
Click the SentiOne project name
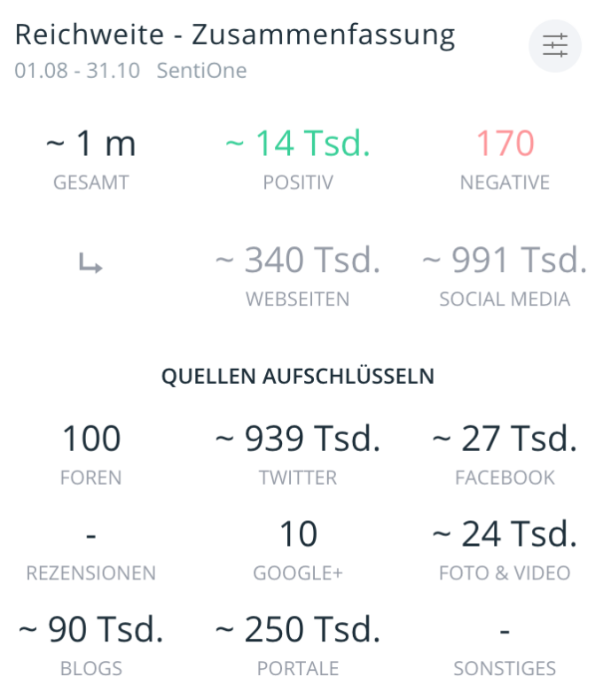coord(201,71)
